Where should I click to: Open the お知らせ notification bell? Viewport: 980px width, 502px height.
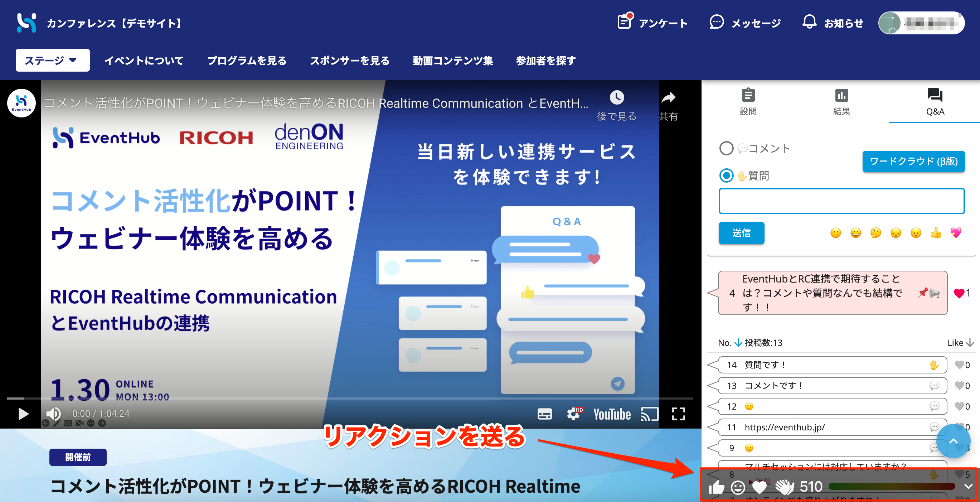[809, 22]
